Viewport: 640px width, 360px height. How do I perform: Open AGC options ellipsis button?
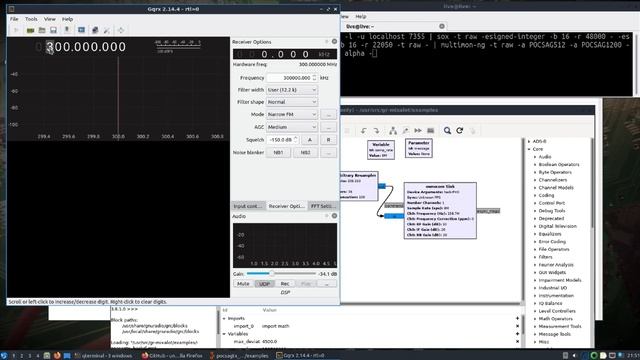pos(328,127)
